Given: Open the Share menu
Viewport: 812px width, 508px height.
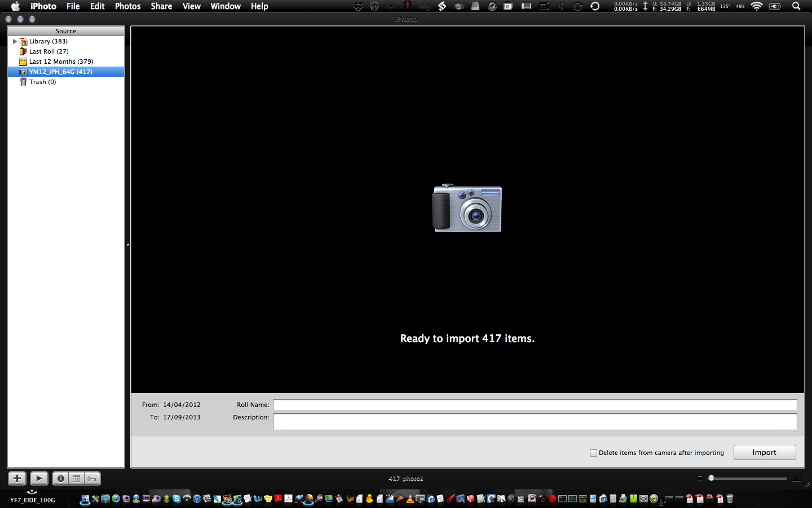Looking at the screenshot, I should [x=161, y=6].
